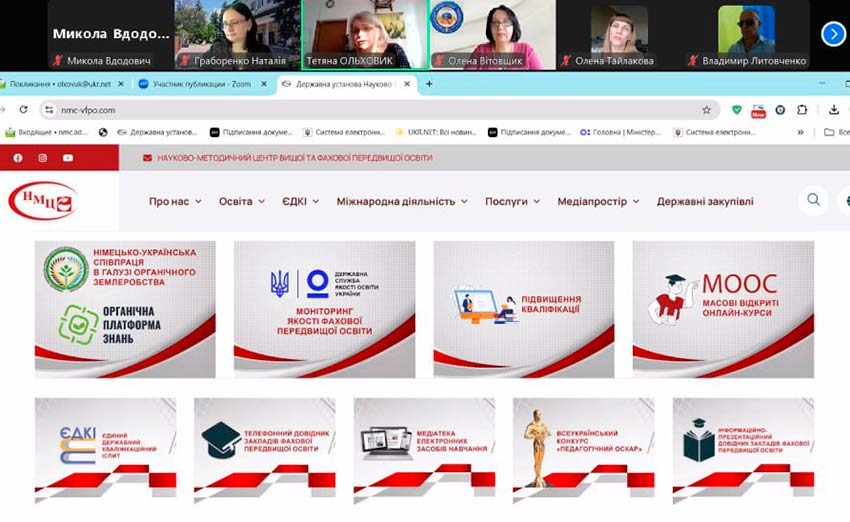Show next Zoom participants with blue arrow
850x522 pixels.
click(x=833, y=34)
